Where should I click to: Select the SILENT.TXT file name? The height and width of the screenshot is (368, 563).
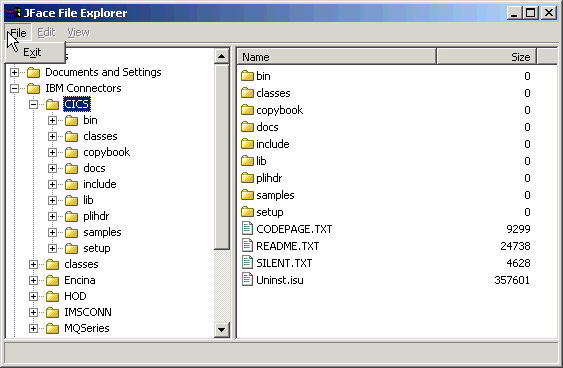click(284, 263)
